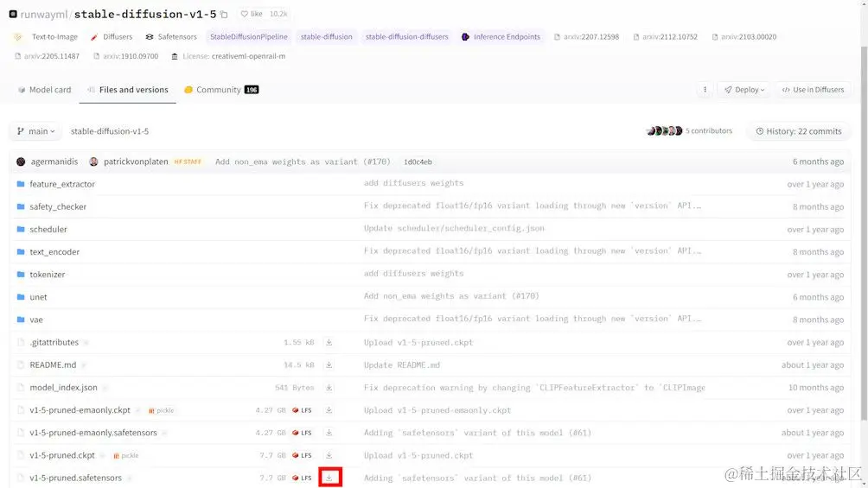Open arxiv:2207.12598 paper tag

click(x=587, y=36)
